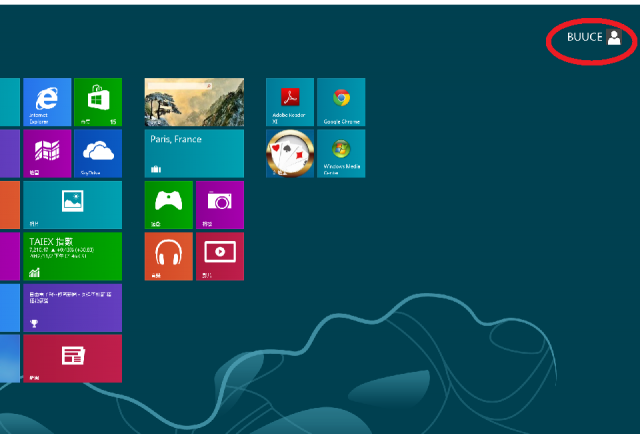Viewport: 640px width, 434px height.
Task: Open the BUUCE user account menu
Action: pyautogui.click(x=594, y=37)
